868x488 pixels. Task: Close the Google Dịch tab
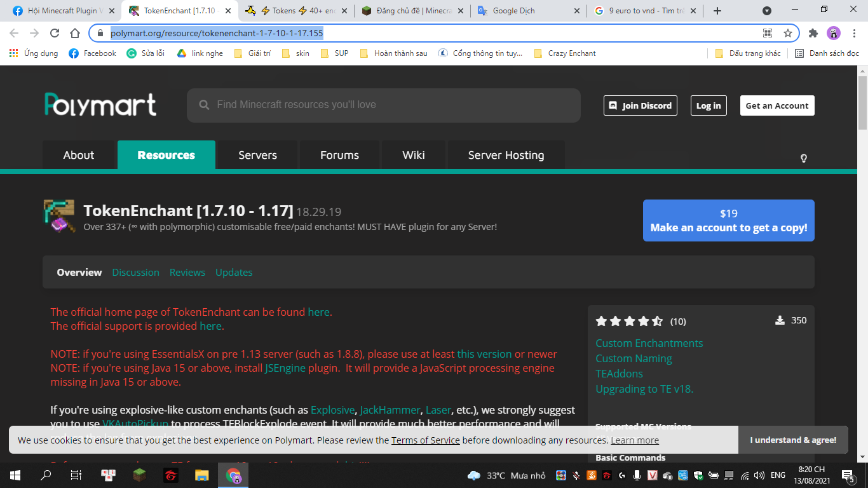(x=577, y=11)
